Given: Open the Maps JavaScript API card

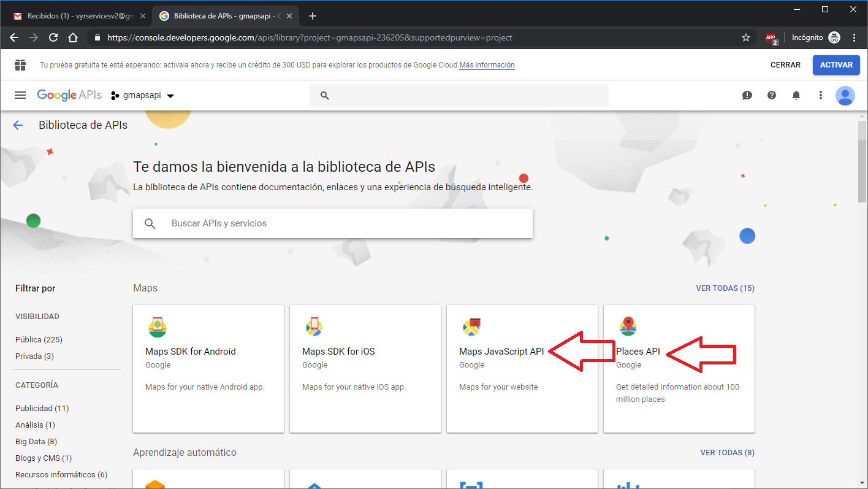Looking at the screenshot, I should coord(501,352).
